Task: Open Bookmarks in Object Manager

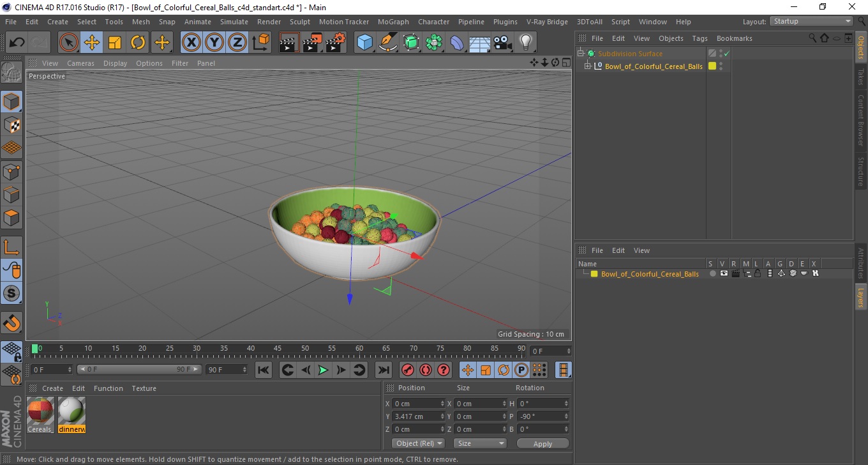Action: coord(734,38)
